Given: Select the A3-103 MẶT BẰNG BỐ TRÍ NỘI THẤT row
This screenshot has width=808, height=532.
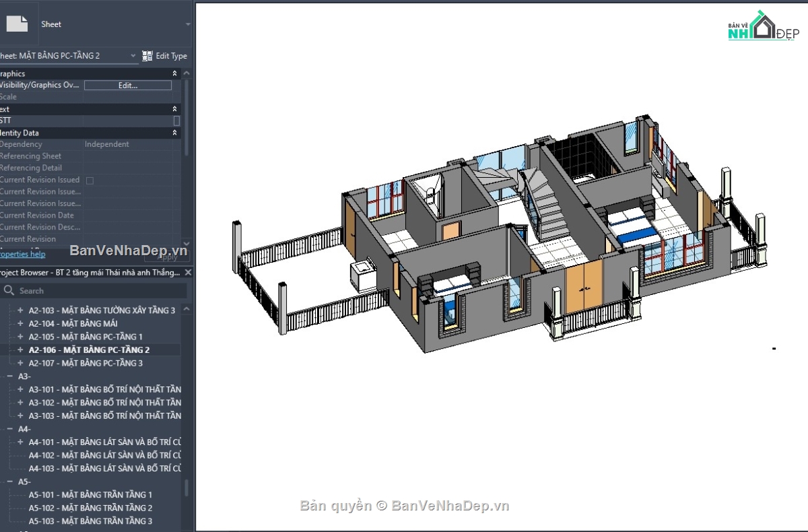Looking at the screenshot, I should pos(104,415).
